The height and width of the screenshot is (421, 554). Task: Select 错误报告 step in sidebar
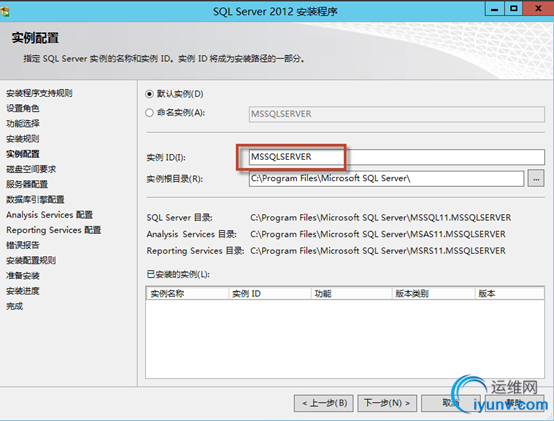pyautogui.click(x=23, y=245)
